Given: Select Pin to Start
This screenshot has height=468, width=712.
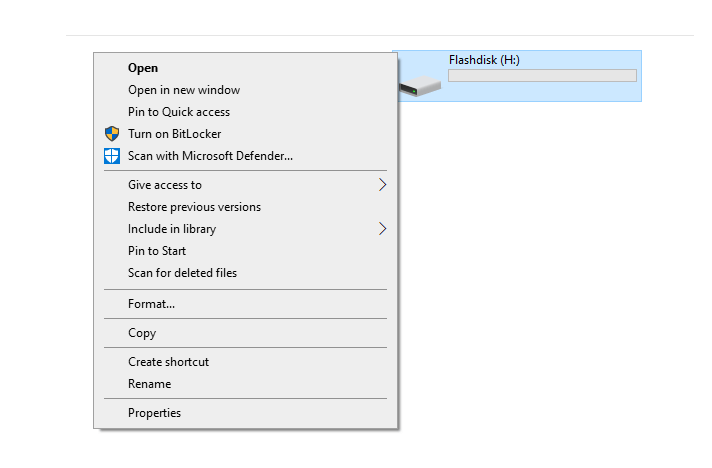Looking at the screenshot, I should click(x=245, y=251).
